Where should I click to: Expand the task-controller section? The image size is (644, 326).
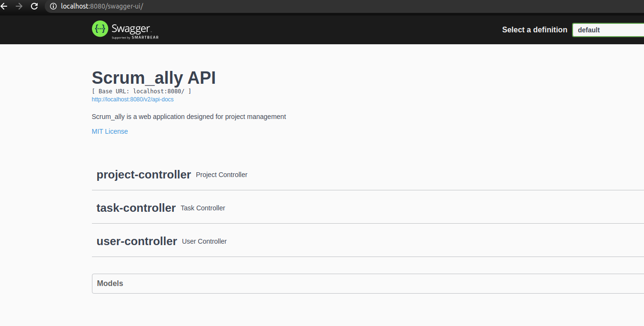[x=136, y=207]
